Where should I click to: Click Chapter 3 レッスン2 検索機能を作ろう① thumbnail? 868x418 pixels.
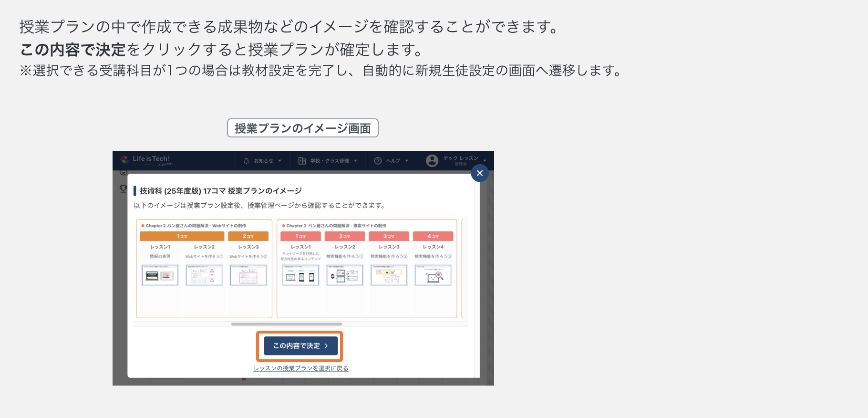(x=345, y=275)
